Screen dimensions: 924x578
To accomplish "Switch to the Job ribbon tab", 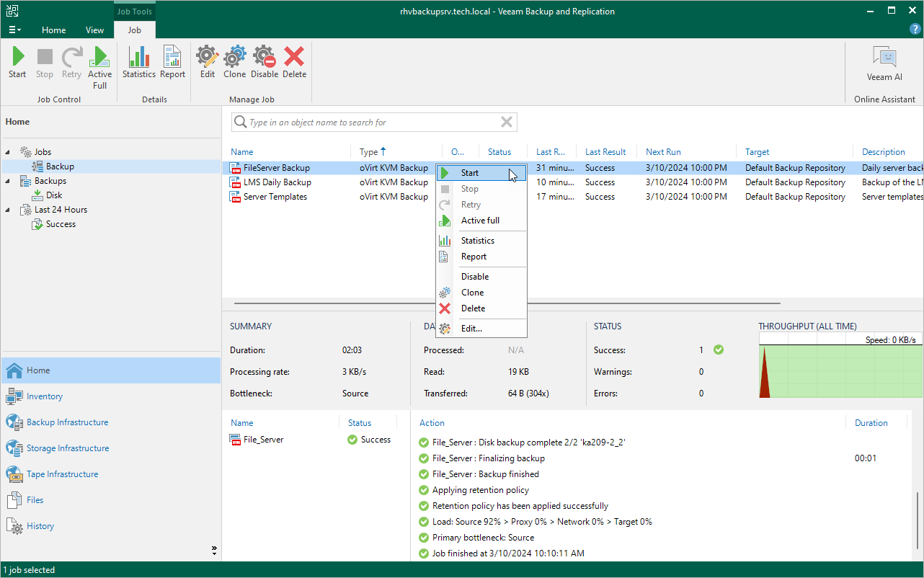I will [135, 30].
